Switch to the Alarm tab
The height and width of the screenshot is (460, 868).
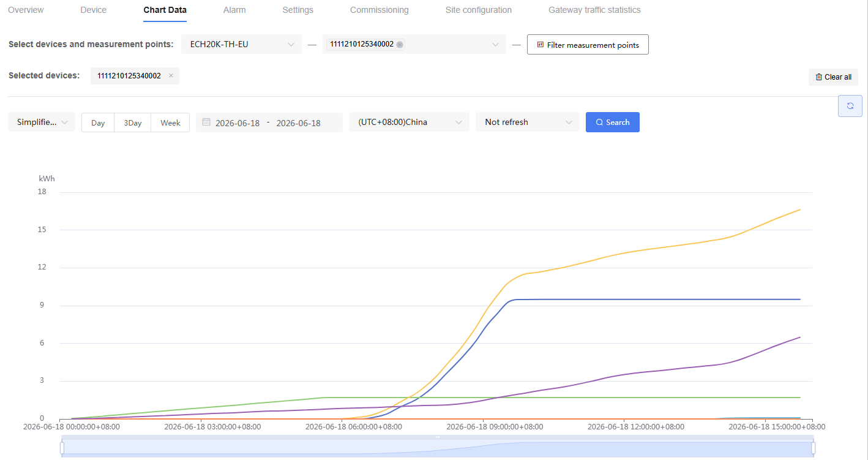pos(234,10)
